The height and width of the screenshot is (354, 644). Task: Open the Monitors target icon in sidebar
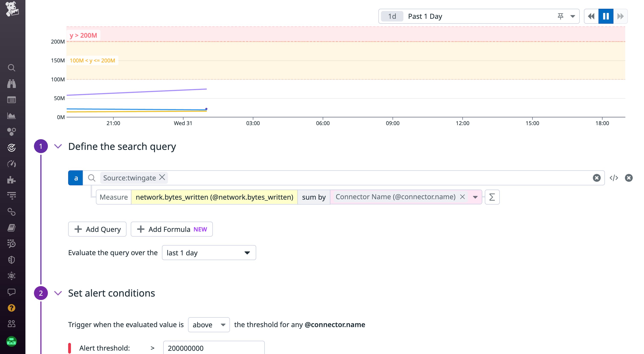click(12, 148)
